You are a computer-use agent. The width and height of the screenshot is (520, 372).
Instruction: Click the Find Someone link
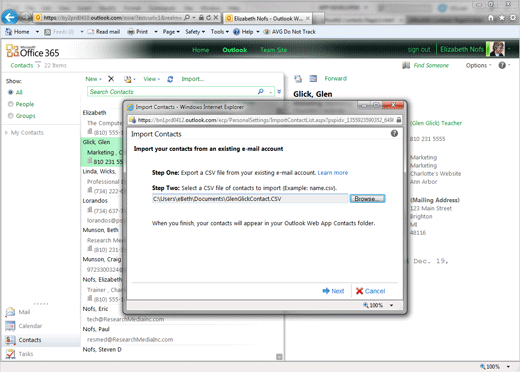[x=431, y=65]
